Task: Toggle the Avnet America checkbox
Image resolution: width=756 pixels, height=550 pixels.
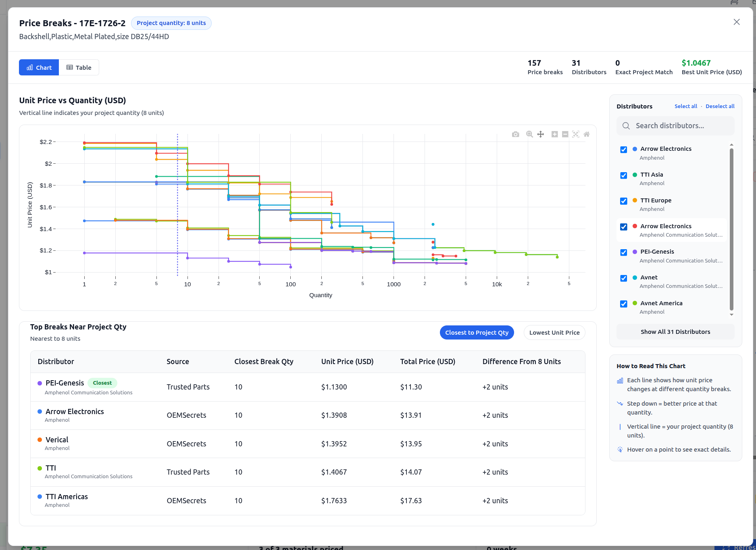Action: point(624,304)
